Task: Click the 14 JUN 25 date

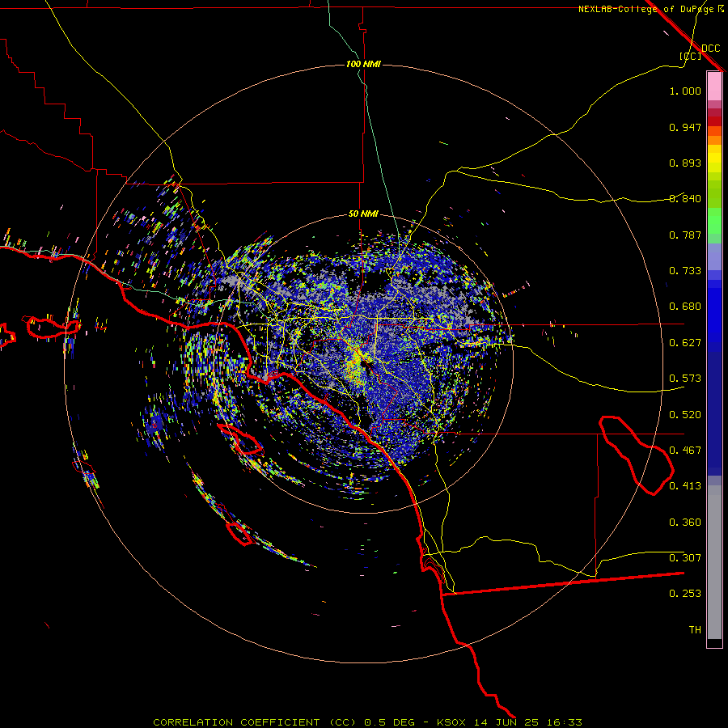Action: coord(506,722)
